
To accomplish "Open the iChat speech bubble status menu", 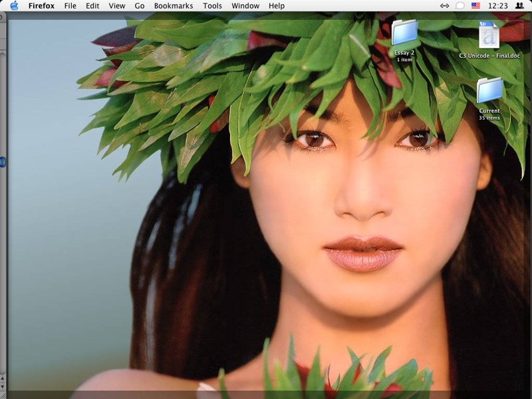I will coord(460,6).
